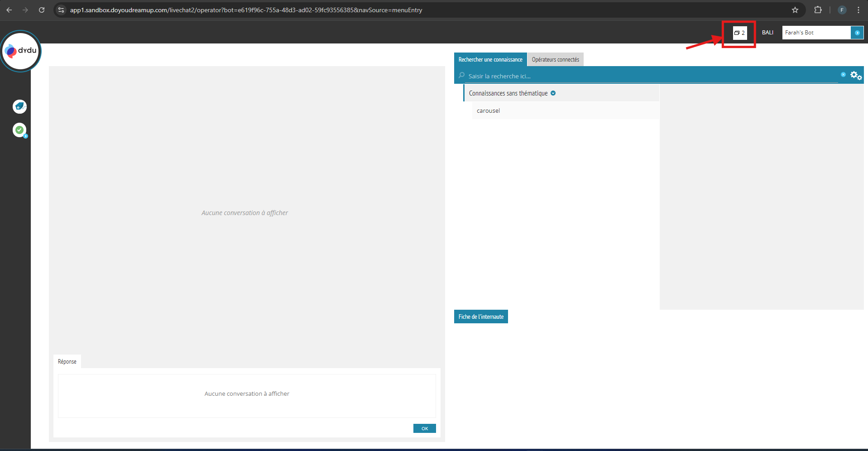The width and height of the screenshot is (868, 451).
Task: Clear the knowledge search with the X icon
Action: (x=843, y=75)
